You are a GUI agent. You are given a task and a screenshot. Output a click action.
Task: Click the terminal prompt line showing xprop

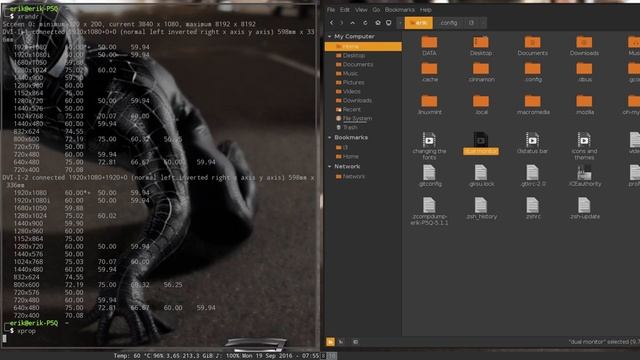coord(24,331)
